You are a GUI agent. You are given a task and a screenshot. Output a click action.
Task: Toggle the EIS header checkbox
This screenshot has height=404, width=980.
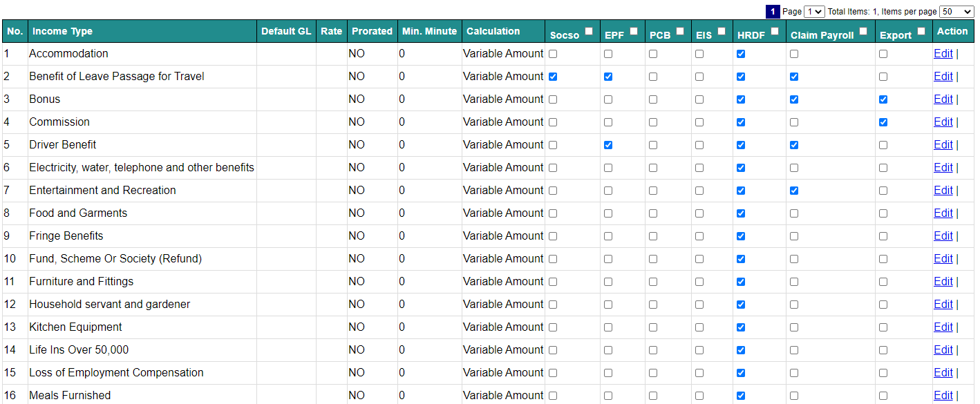[x=722, y=31]
